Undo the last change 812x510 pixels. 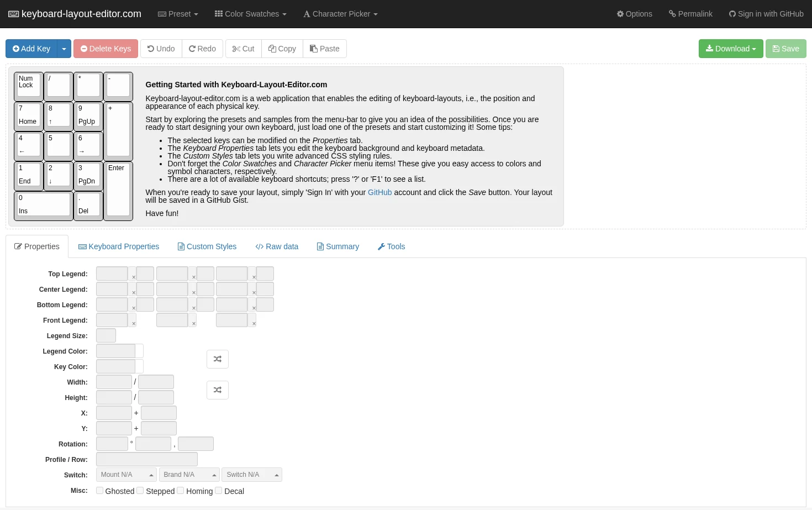tap(161, 49)
